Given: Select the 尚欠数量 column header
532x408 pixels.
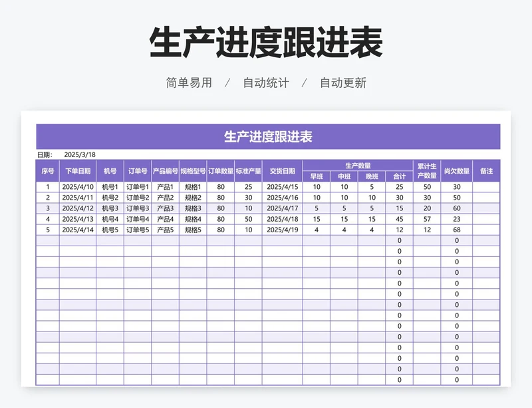Looking at the screenshot, I should (x=457, y=171).
